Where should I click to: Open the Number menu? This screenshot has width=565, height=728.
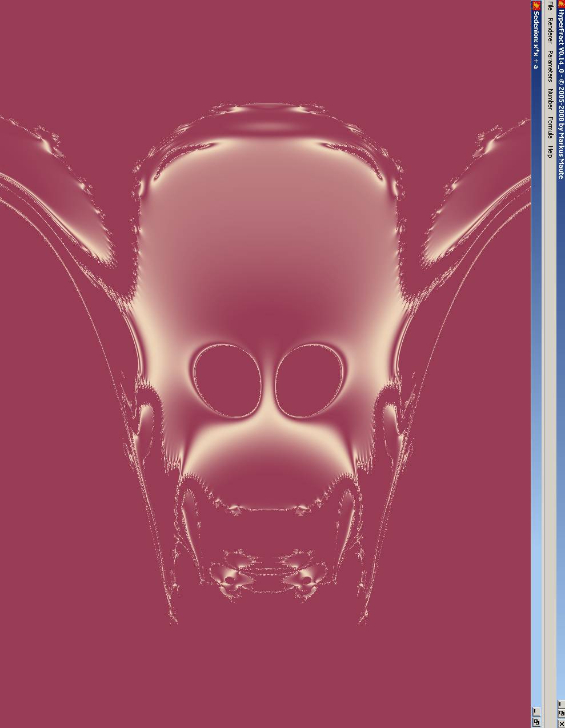point(550,99)
